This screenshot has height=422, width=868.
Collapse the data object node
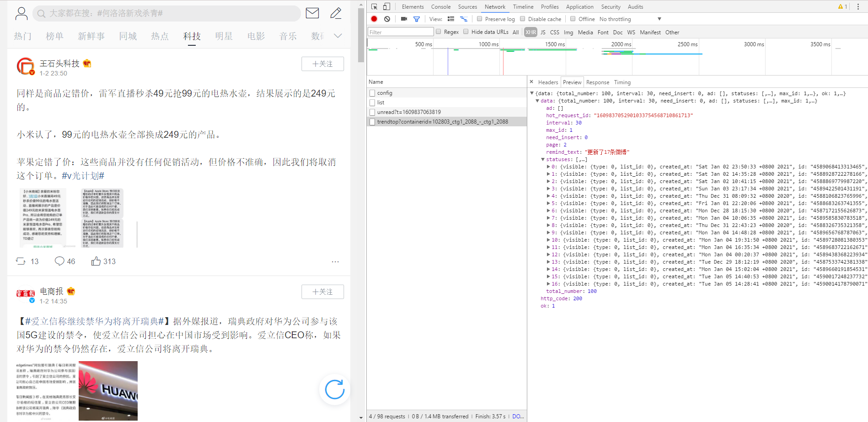537,101
